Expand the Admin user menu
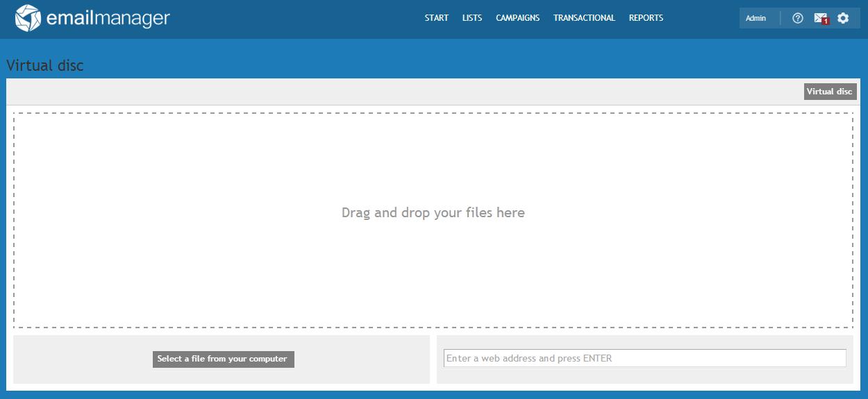The height and width of the screenshot is (399, 868). 756,19
